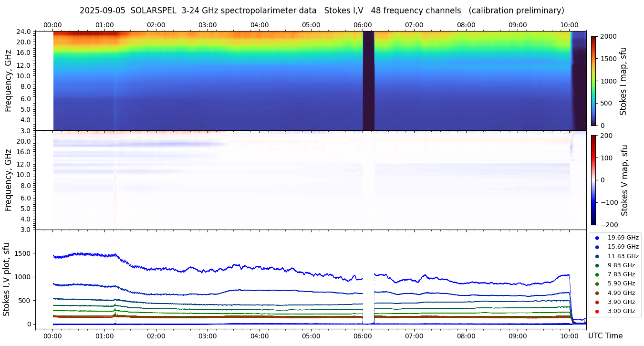Screen dimensions: 644x346
Task: Click the Stokes I map, sfu colorbar label
Action: (623, 81)
